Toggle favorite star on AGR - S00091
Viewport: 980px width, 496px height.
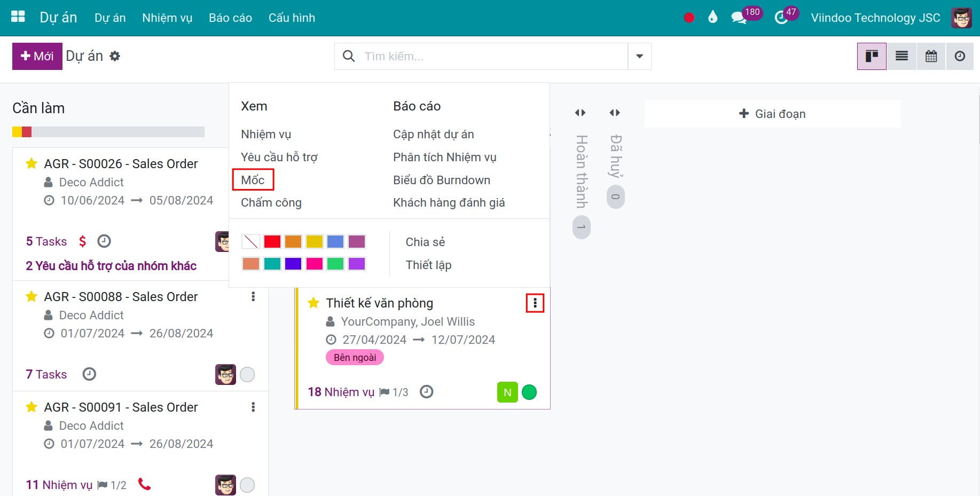tap(32, 407)
